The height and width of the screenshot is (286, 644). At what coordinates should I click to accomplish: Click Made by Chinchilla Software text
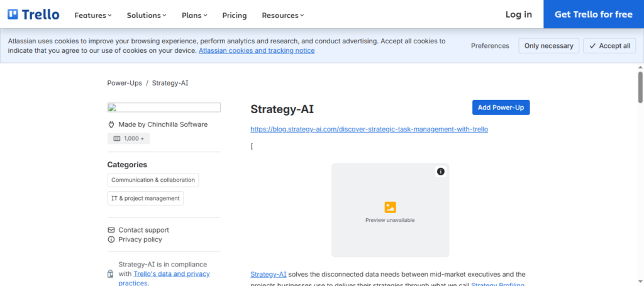click(163, 124)
